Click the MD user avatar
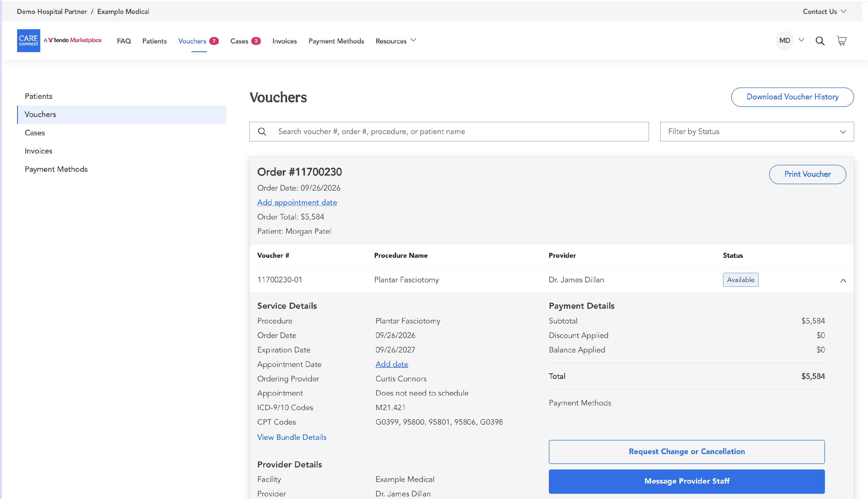Viewport: 868px width, 499px height. click(x=784, y=41)
